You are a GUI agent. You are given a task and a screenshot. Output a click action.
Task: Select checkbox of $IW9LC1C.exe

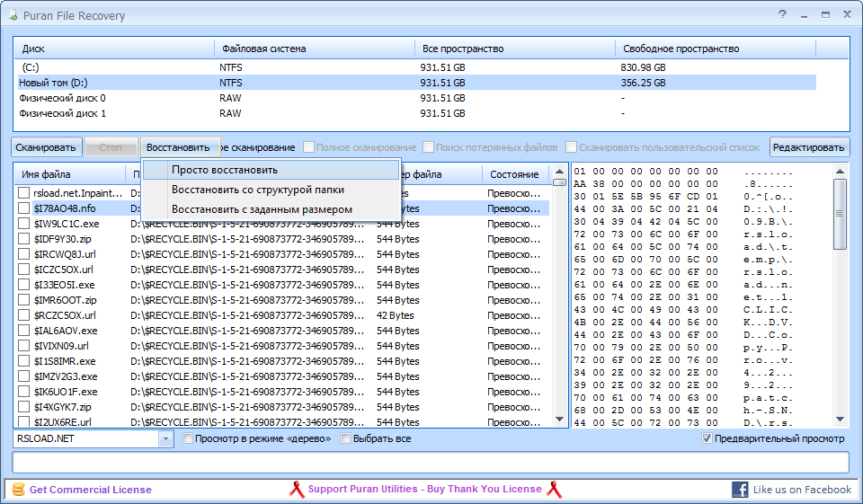point(23,224)
